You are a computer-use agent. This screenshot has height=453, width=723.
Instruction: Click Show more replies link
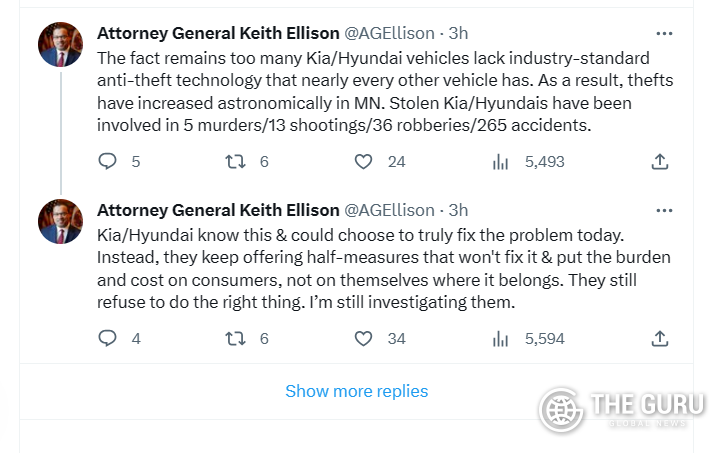coord(356,391)
